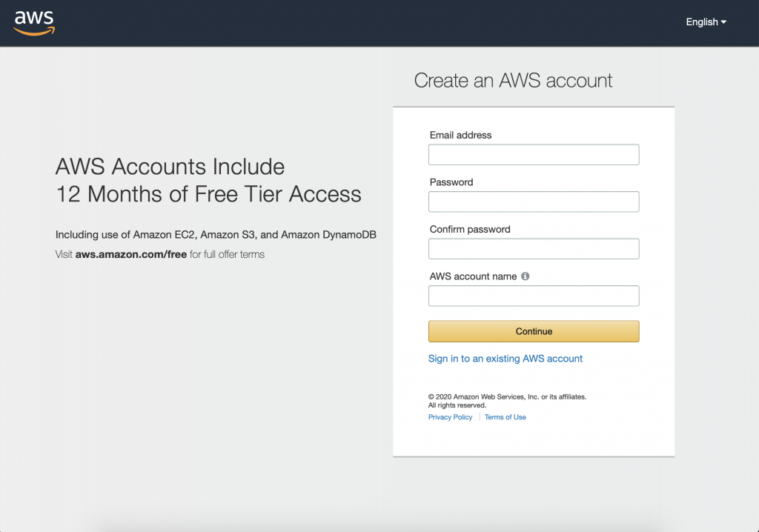This screenshot has width=759, height=532.
Task: Click the AWS account name text box
Action: (534, 296)
